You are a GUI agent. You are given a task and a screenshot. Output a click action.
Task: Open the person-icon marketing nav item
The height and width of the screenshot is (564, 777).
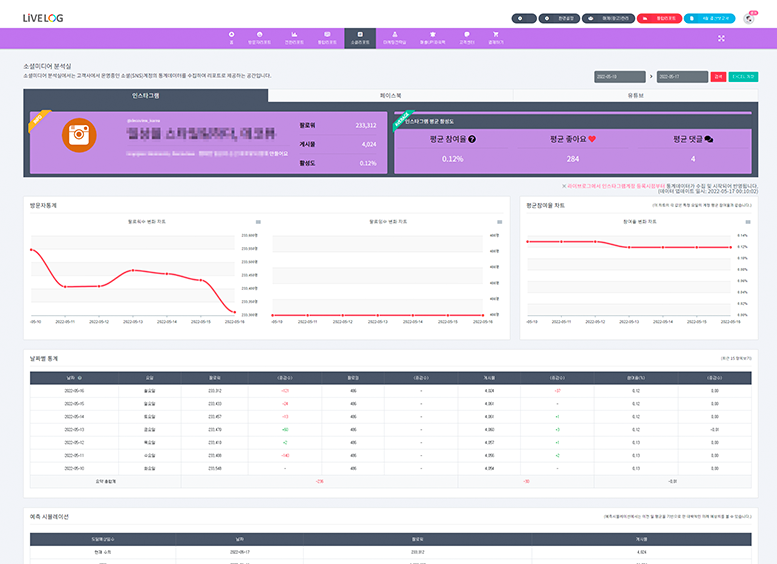(394, 38)
